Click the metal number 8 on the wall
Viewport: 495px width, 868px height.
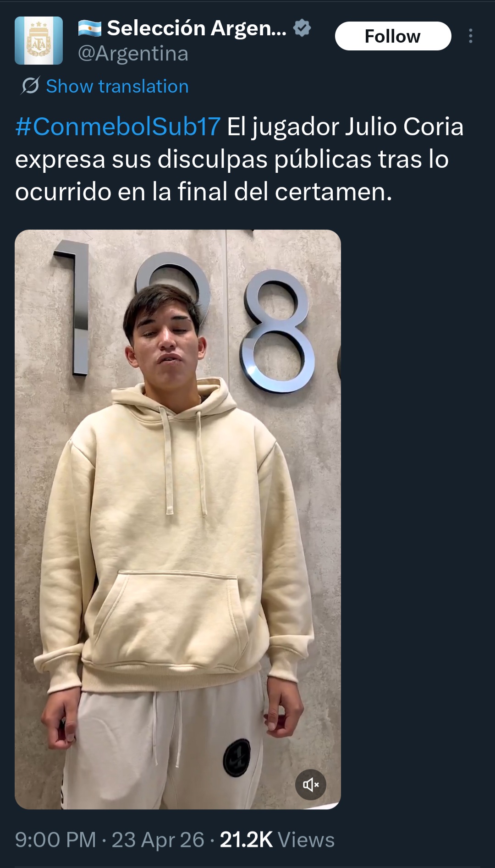click(276, 331)
